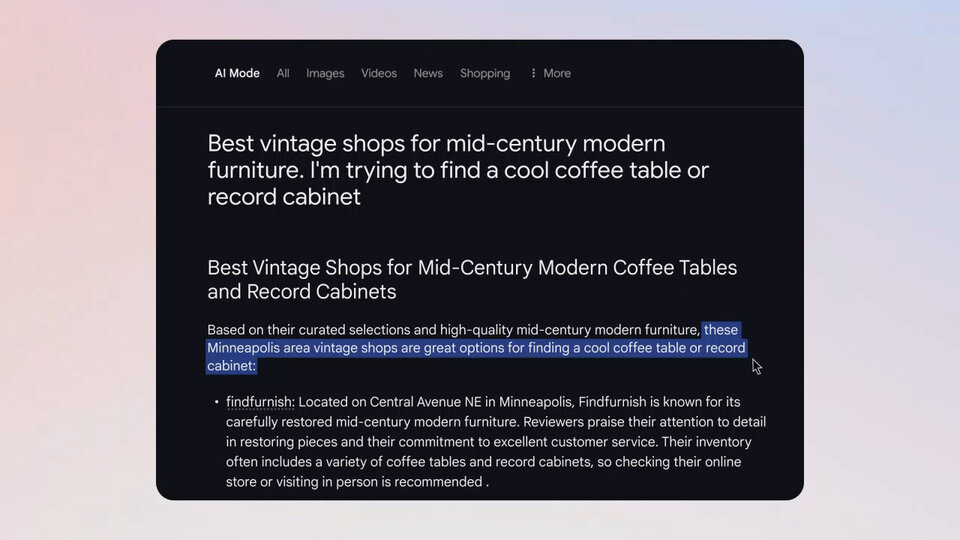
Task: Open the AI Mode tab
Action: click(237, 73)
